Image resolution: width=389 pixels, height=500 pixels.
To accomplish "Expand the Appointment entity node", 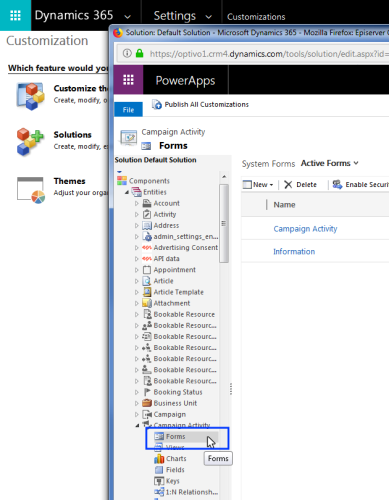I will point(136,270).
